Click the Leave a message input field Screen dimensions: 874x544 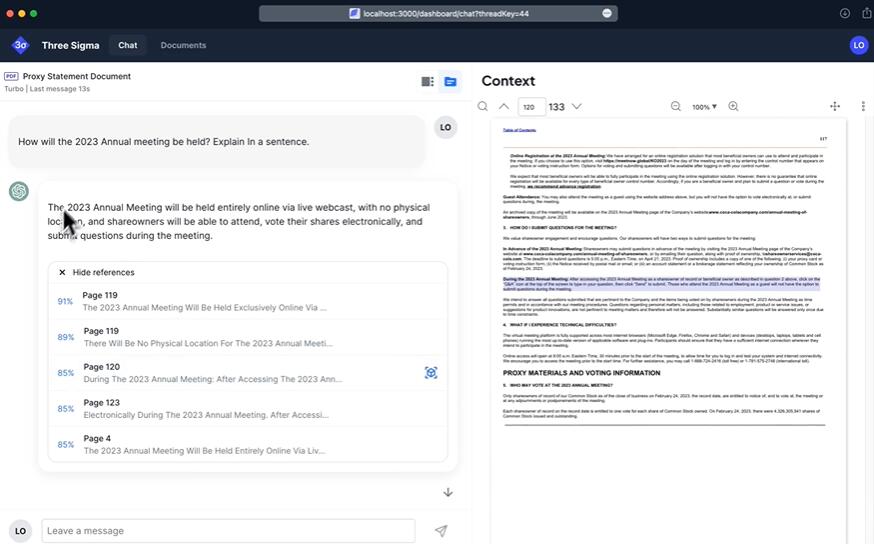coord(228,531)
